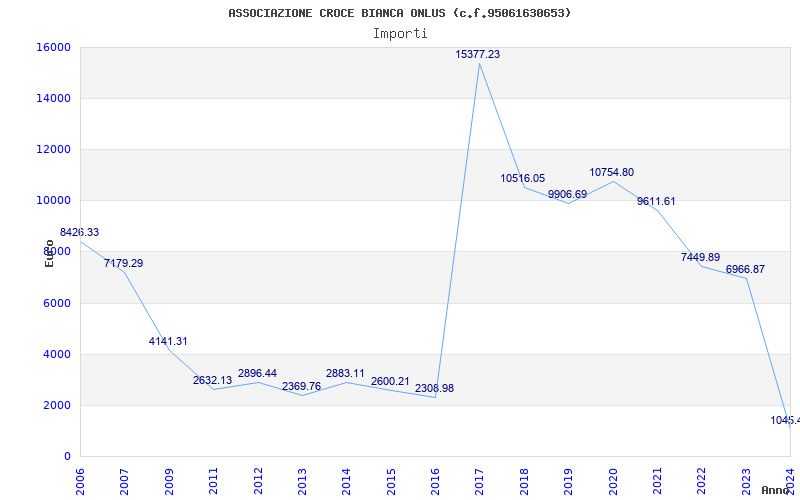Select y-axis tick 0
This screenshot has height=500, width=800.
[67, 457]
